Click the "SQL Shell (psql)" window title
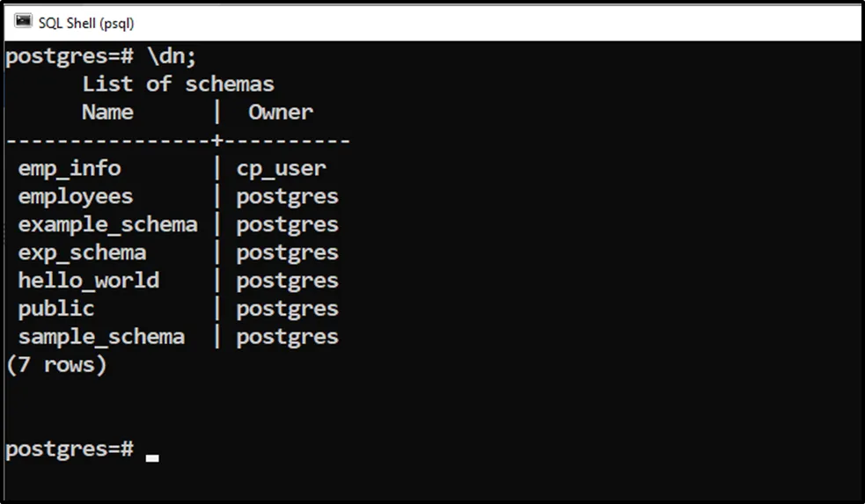Screen dimensions: 865x504 86,23
